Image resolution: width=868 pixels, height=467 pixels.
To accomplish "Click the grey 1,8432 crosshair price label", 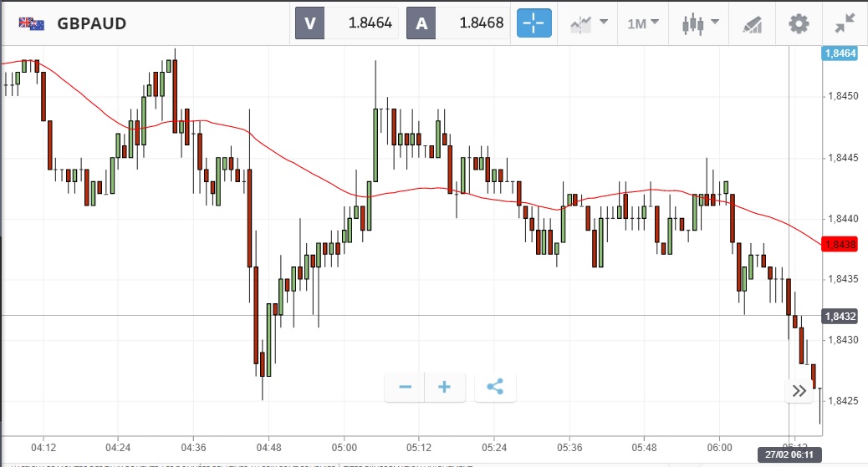I will (x=839, y=316).
